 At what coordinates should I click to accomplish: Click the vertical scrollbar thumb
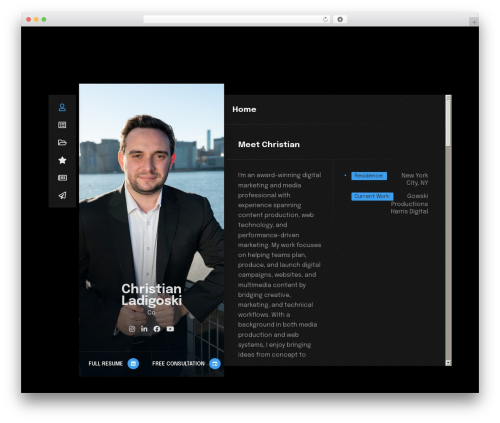448,123
